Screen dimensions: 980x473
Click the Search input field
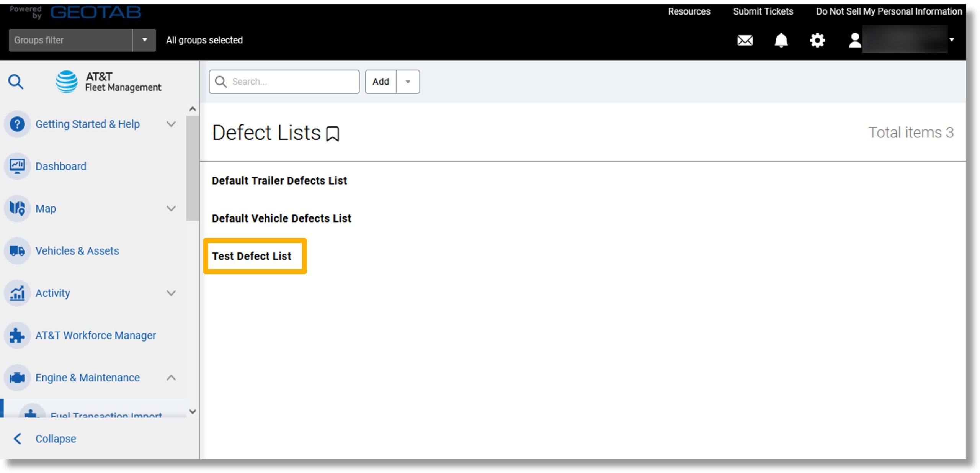coord(284,81)
